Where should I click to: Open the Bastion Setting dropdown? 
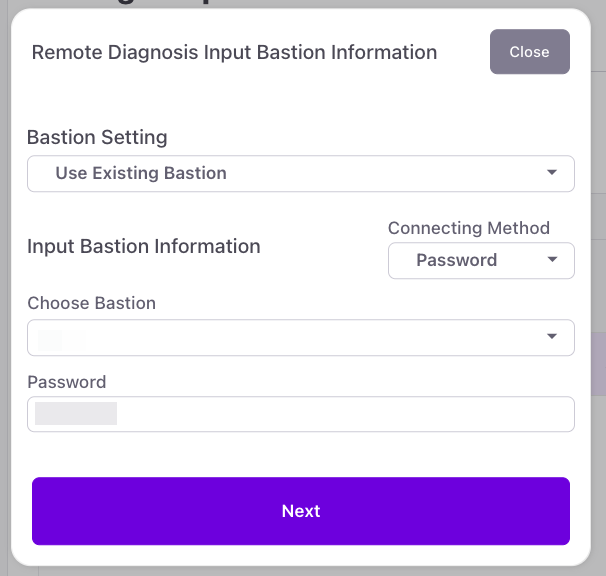[300, 173]
